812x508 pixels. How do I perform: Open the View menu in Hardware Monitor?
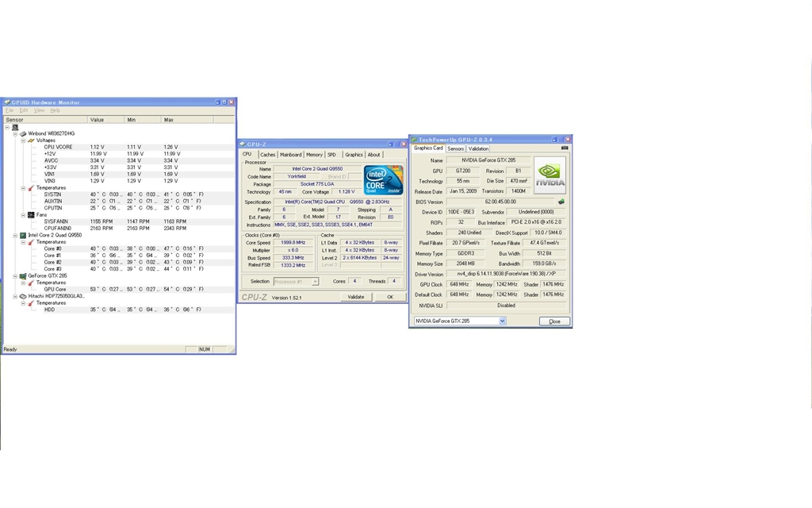[x=39, y=110]
